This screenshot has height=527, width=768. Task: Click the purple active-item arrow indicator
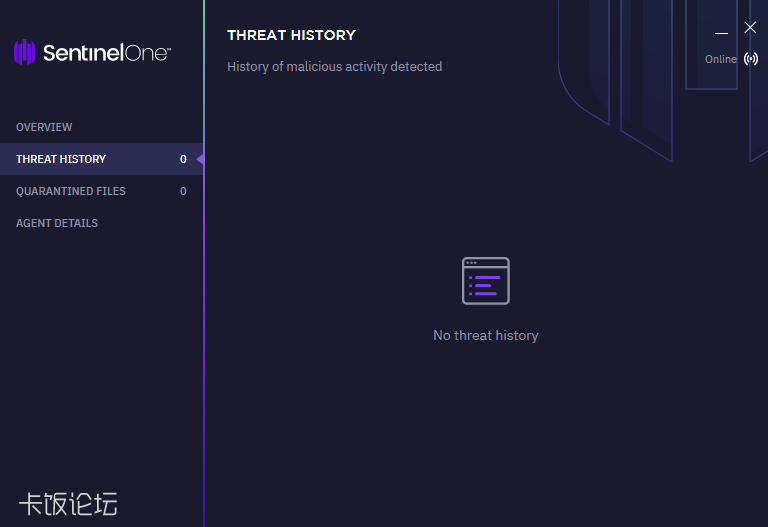[x=200, y=159]
